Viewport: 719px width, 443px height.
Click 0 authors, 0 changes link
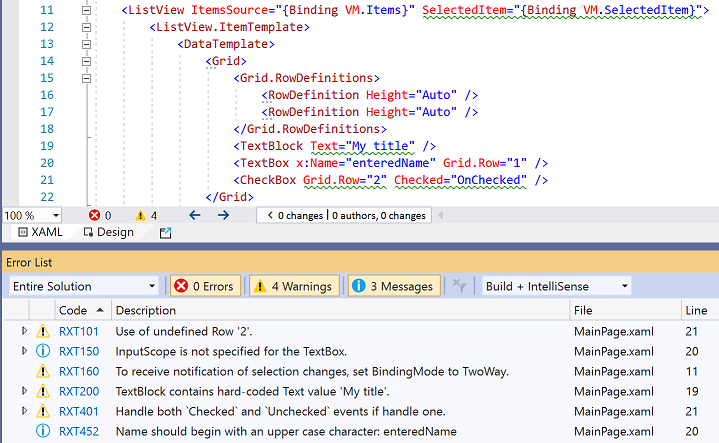pyautogui.click(x=379, y=215)
